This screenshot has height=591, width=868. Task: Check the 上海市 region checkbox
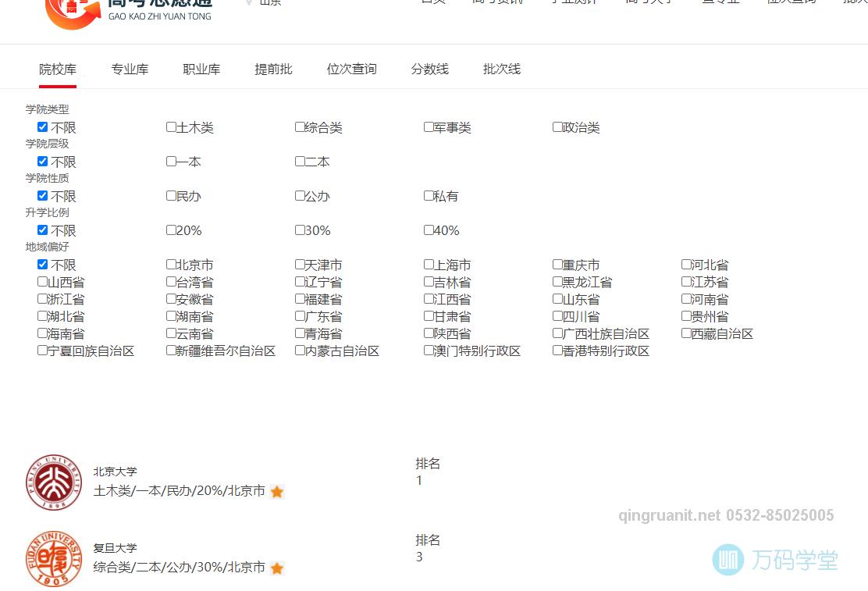(x=429, y=264)
